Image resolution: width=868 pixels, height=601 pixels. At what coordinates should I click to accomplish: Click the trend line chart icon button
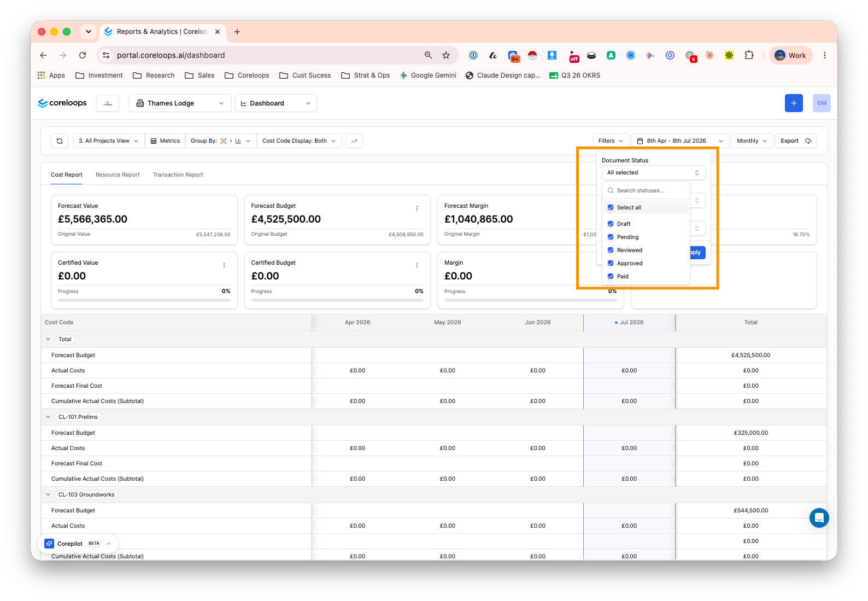(354, 141)
